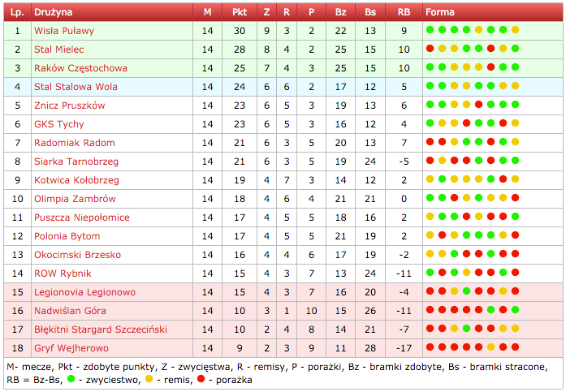Click the last form dot in Gryf Wejherowo row
Image resolution: width=566 pixels, height=392 pixels.
[x=515, y=348]
